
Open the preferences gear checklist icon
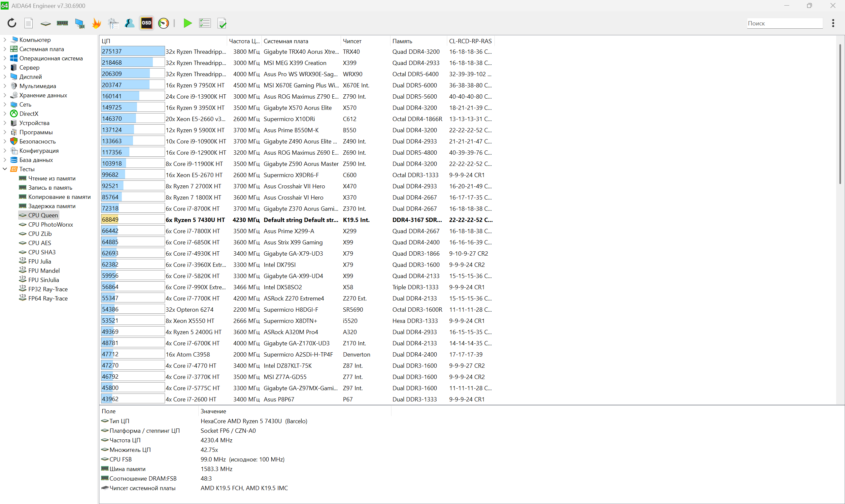tap(113, 23)
